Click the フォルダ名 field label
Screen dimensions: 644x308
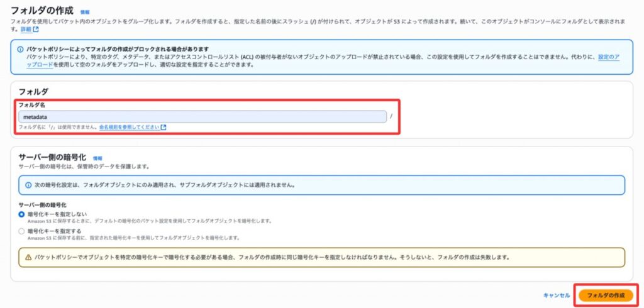click(x=31, y=105)
